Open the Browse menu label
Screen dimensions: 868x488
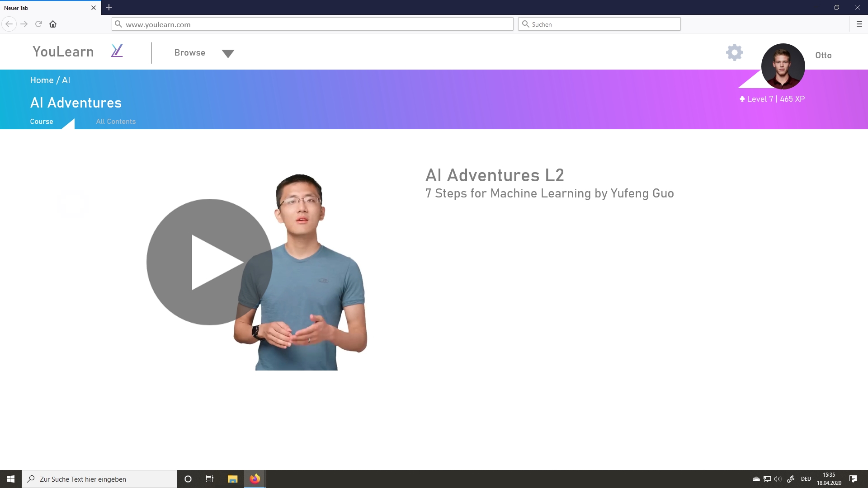click(x=189, y=53)
